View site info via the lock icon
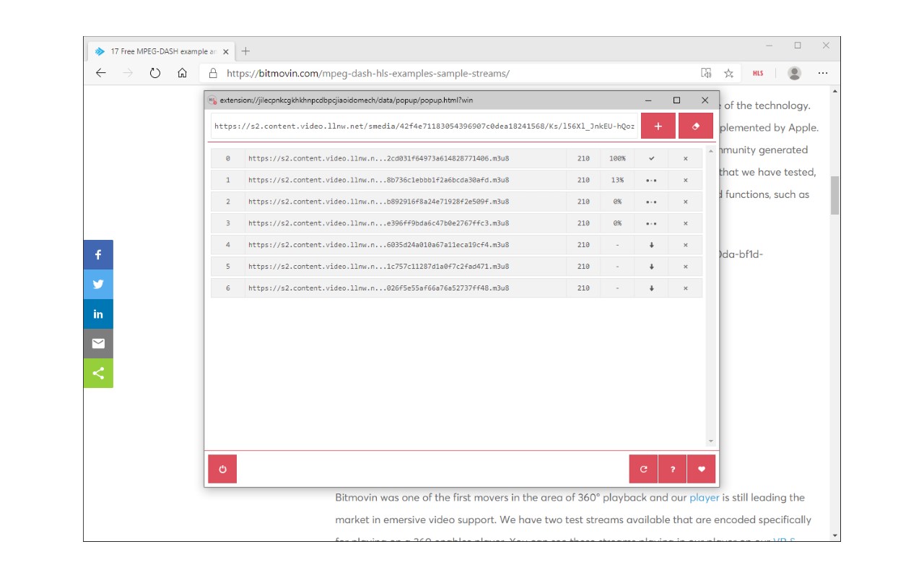 pyautogui.click(x=213, y=73)
